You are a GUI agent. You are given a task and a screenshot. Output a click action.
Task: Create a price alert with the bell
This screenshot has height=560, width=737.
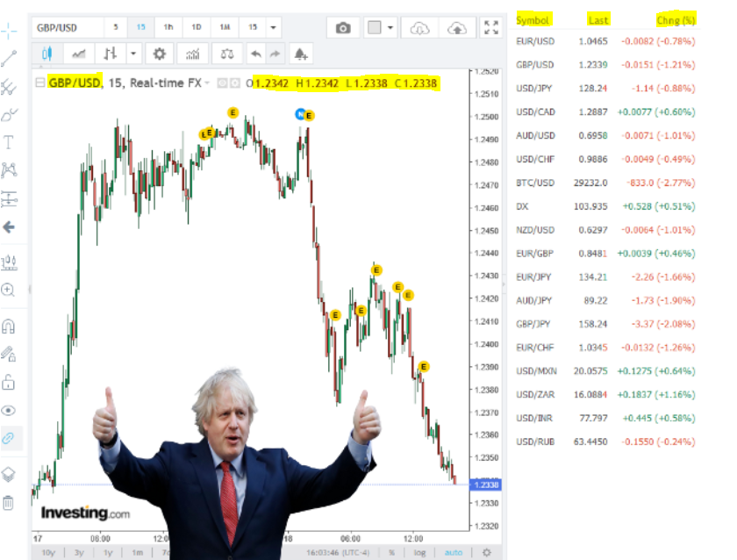click(x=301, y=54)
